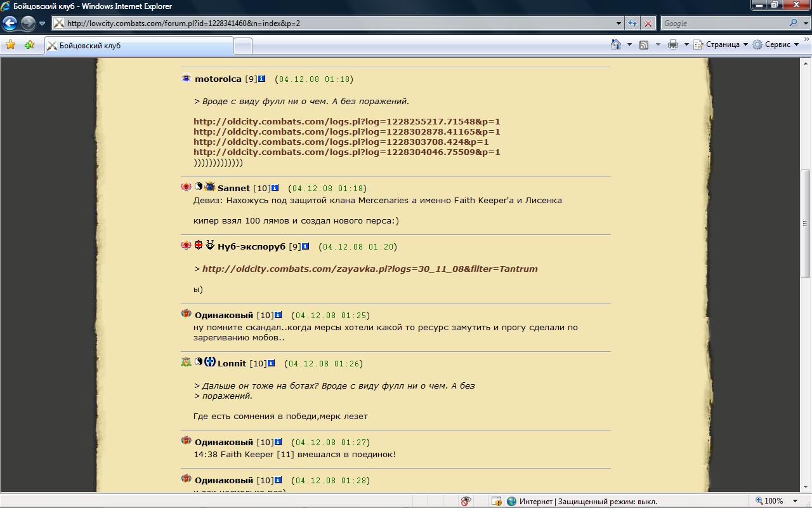Click the 100% zoom level button
This screenshot has height=508, width=812.
click(x=769, y=501)
